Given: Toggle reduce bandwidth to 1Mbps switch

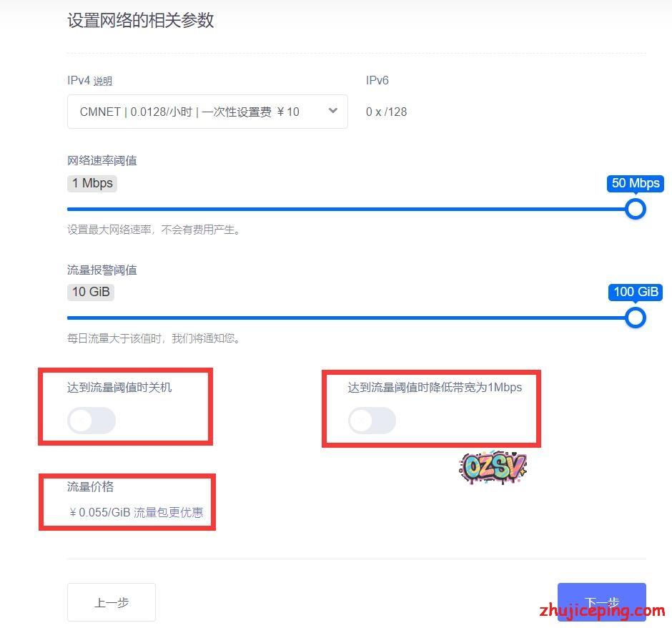Looking at the screenshot, I should pos(372,421).
